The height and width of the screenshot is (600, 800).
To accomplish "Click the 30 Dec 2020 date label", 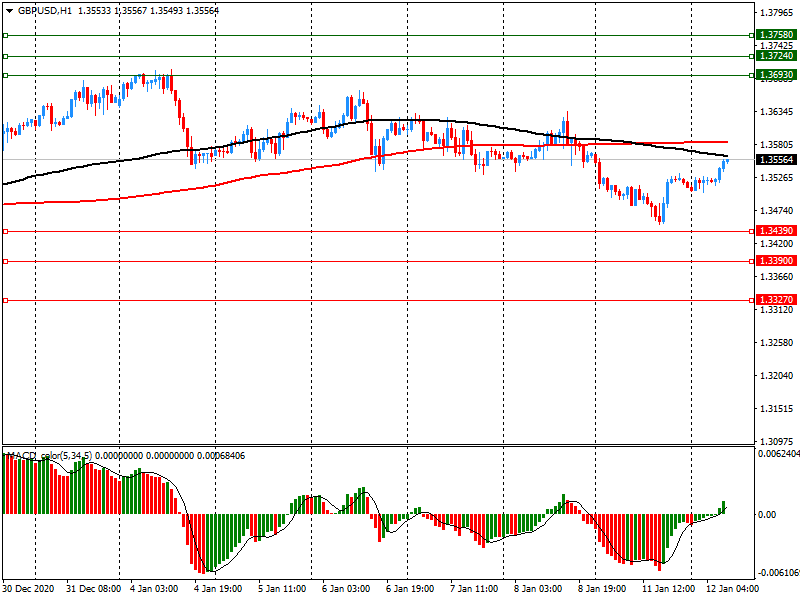I will tap(32, 589).
